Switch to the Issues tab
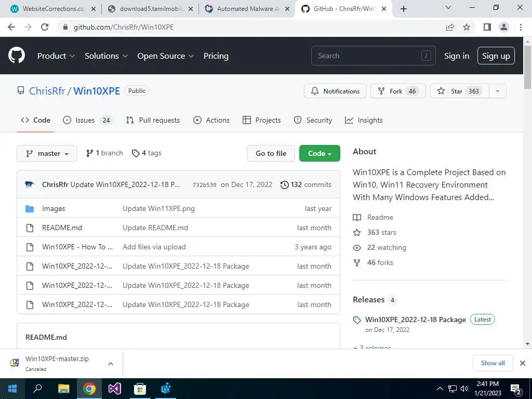 tap(87, 120)
